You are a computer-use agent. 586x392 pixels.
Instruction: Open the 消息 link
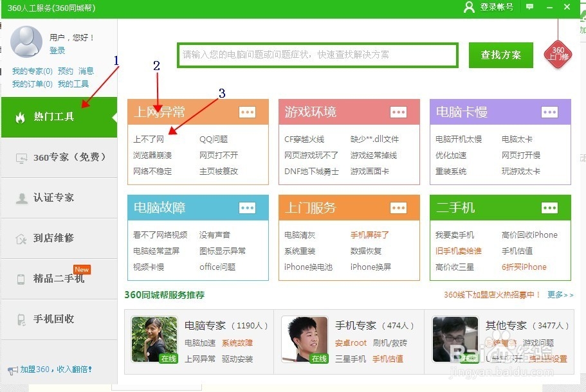(x=86, y=71)
